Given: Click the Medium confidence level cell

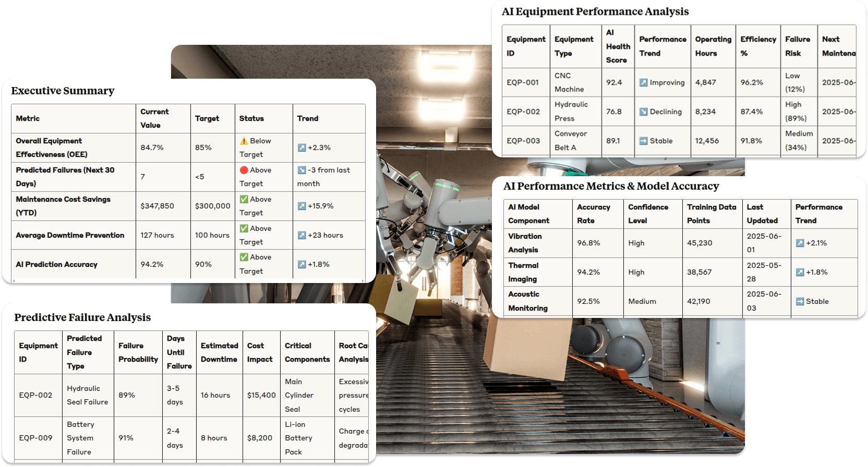Looking at the screenshot, I should [x=642, y=301].
